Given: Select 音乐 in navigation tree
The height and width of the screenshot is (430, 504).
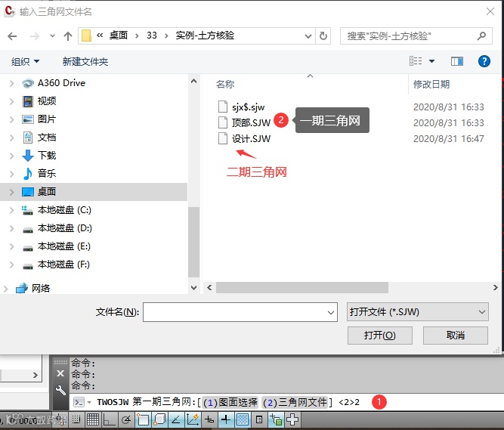Looking at the screenshot, I should (47, 174).
